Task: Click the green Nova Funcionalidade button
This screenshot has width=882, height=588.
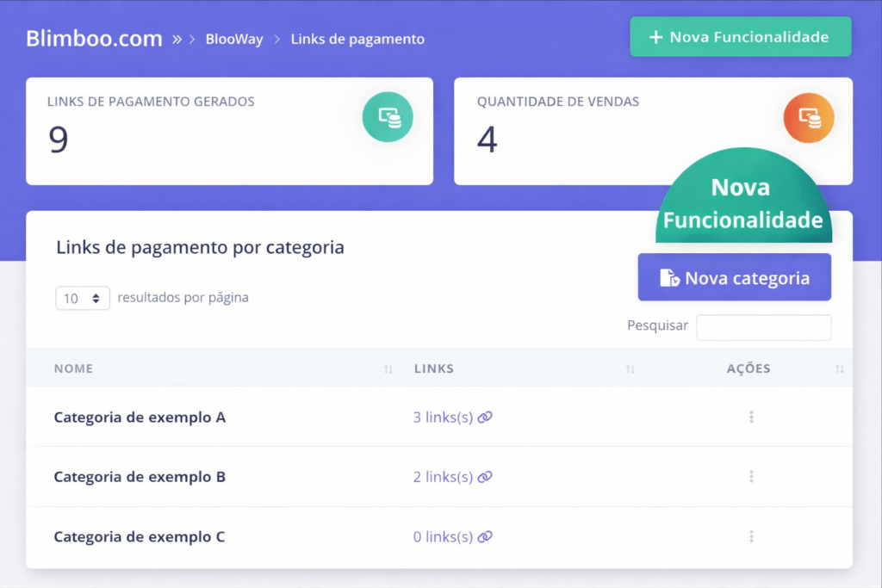Action: click(741, 37)
